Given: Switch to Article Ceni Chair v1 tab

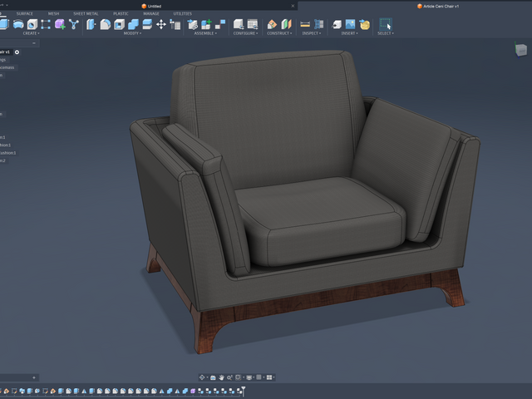Looking at the screenshot, I should pos(438,6).
